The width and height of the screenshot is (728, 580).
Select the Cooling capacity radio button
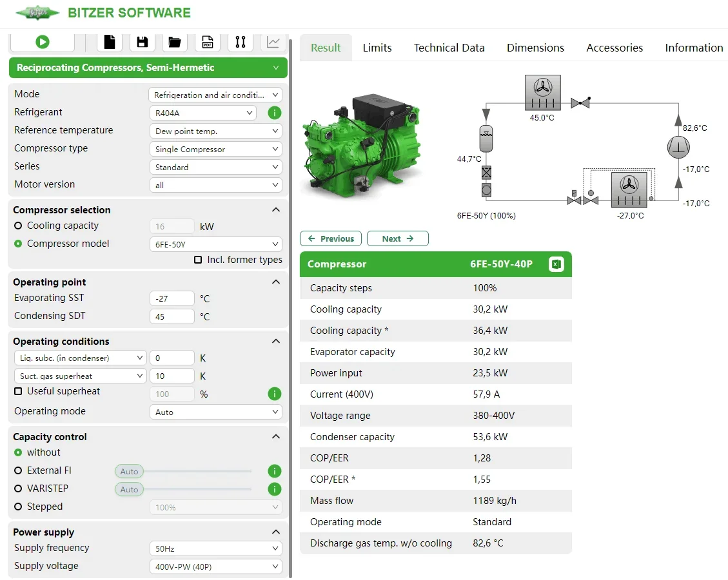[x=18, y=226]
